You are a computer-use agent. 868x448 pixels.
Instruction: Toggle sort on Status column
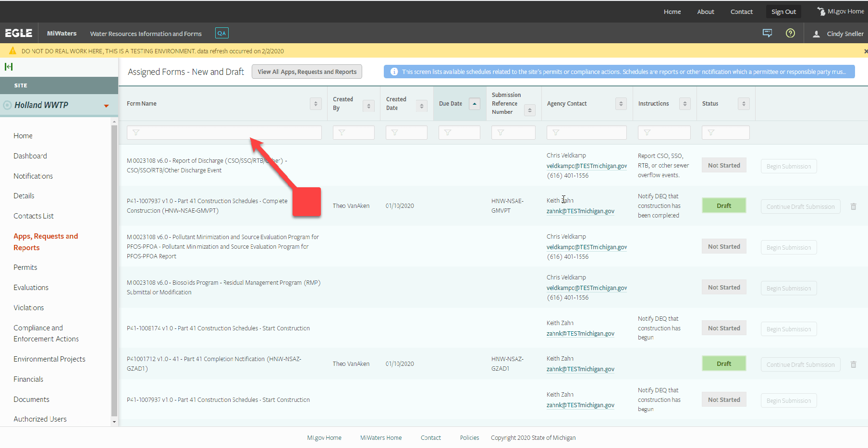pos(744,104)
